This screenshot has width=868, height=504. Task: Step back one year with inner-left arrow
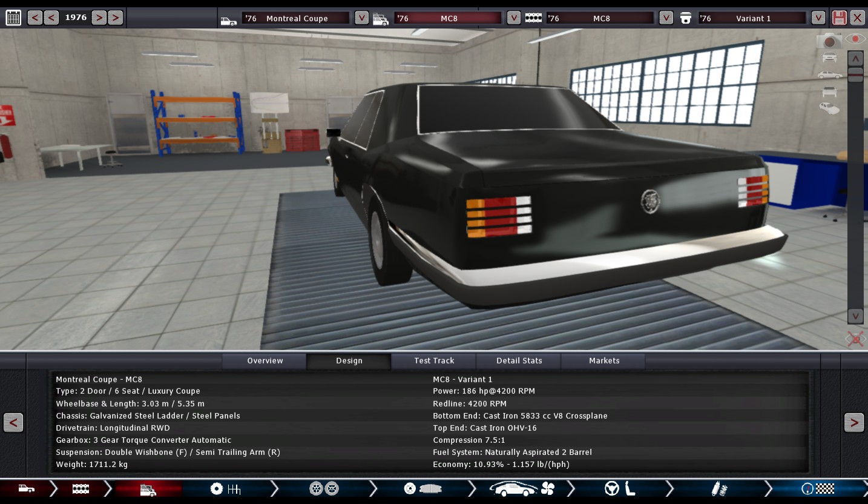coord(51,18)
